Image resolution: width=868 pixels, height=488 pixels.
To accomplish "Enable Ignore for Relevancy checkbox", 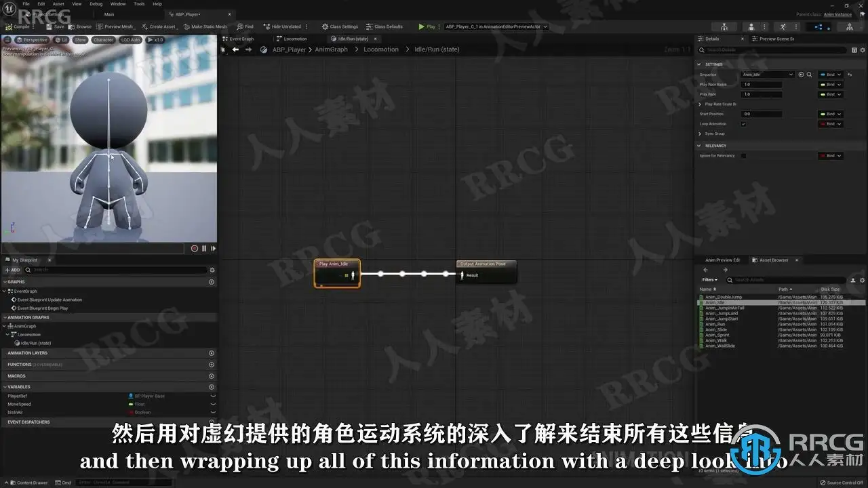I will (x=744, y=156).
